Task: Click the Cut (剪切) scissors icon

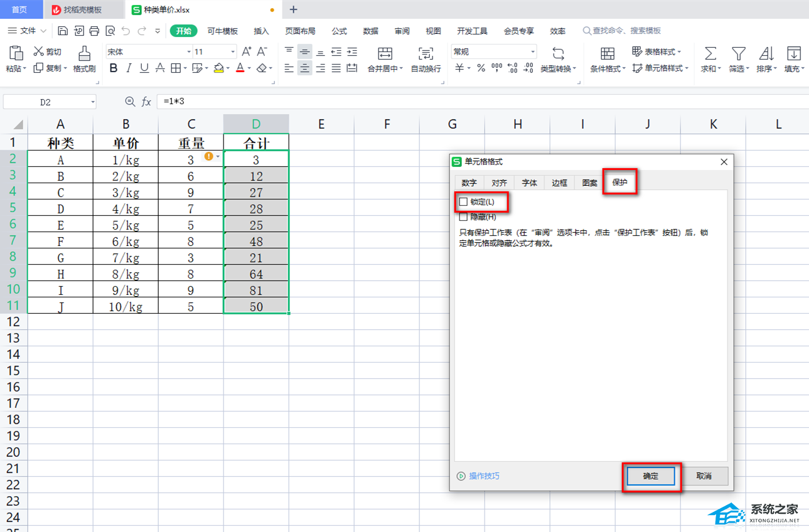Action: 38,52
